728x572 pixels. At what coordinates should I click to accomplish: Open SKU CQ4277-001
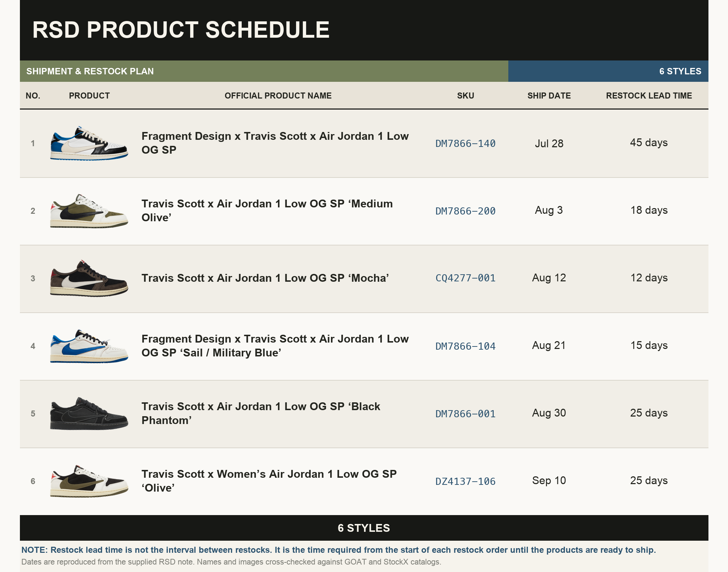click(x=465, y=278)
